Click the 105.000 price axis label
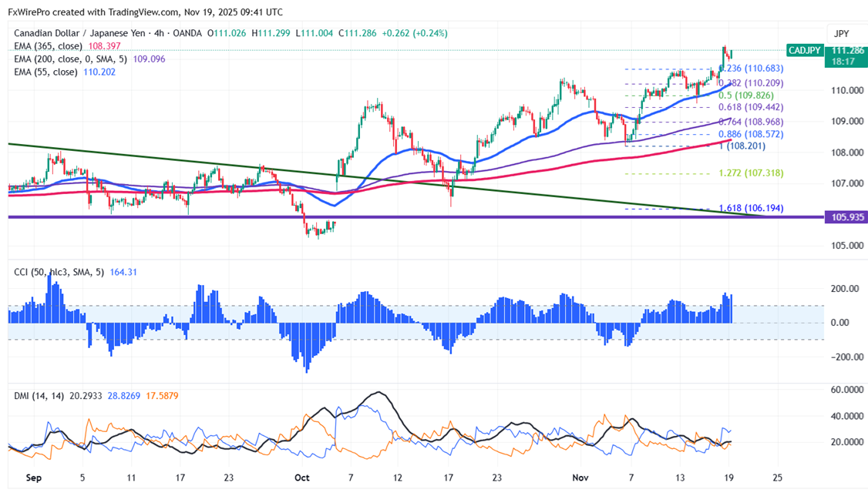This screenshot has height=496, width=868. (847, 246)
